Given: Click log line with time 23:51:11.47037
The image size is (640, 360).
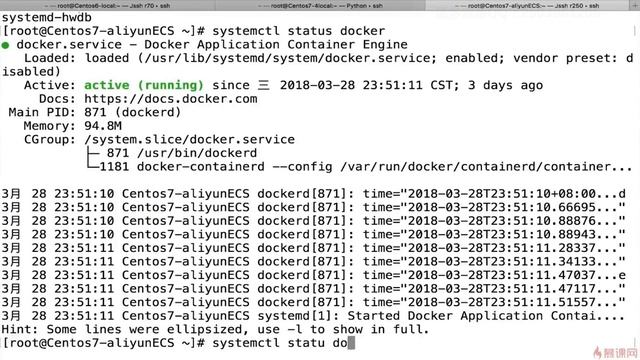Looking at the screenshot, I should [313, 275].
